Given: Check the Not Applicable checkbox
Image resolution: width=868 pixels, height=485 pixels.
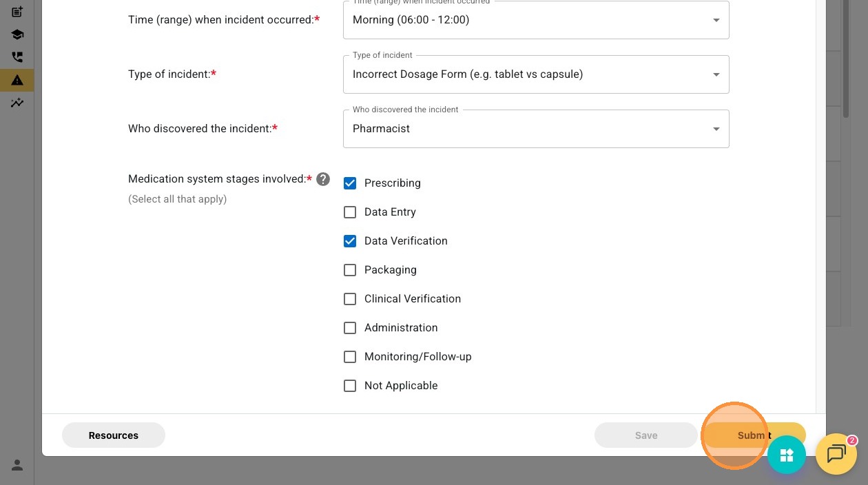Looking at the screenshot, I should click(350, 386).
